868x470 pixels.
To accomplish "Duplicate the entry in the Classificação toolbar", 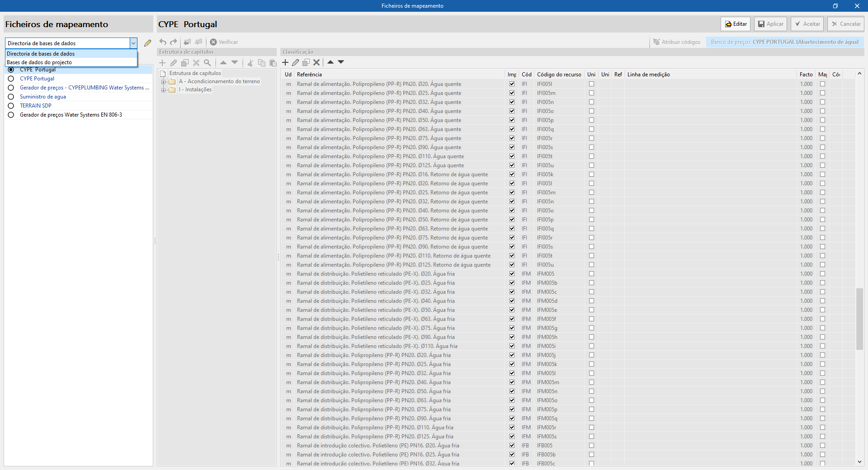I will (306, 62).
